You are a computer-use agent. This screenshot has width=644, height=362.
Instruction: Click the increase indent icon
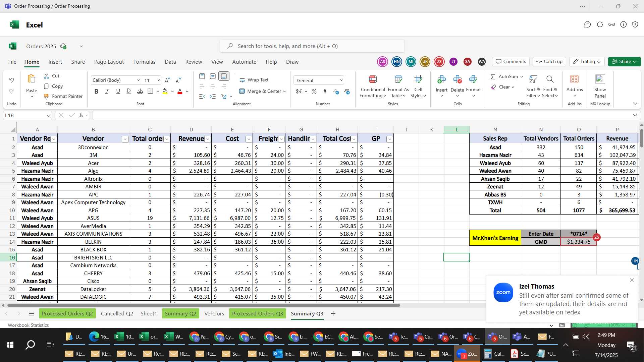point(213,97)
